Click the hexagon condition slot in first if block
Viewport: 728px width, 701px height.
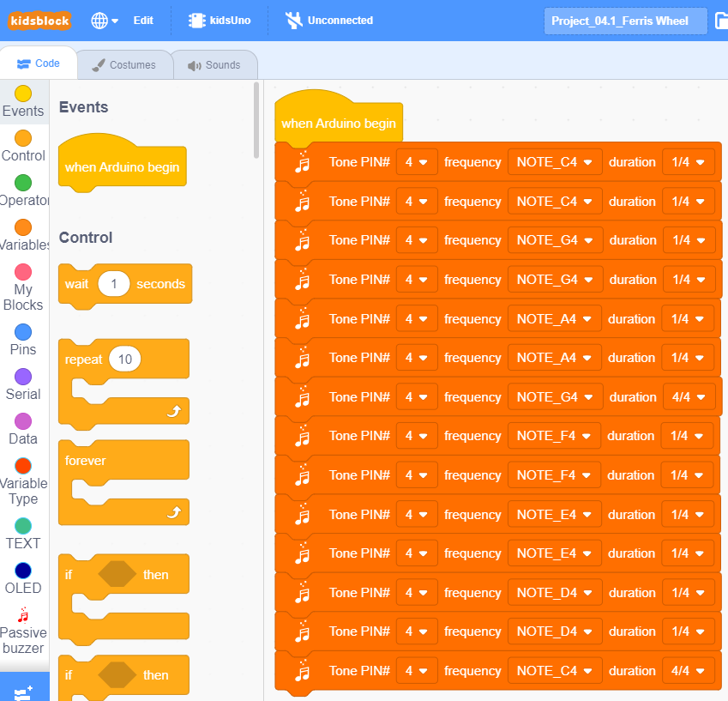pyautogui.click(x=117, y=574)
